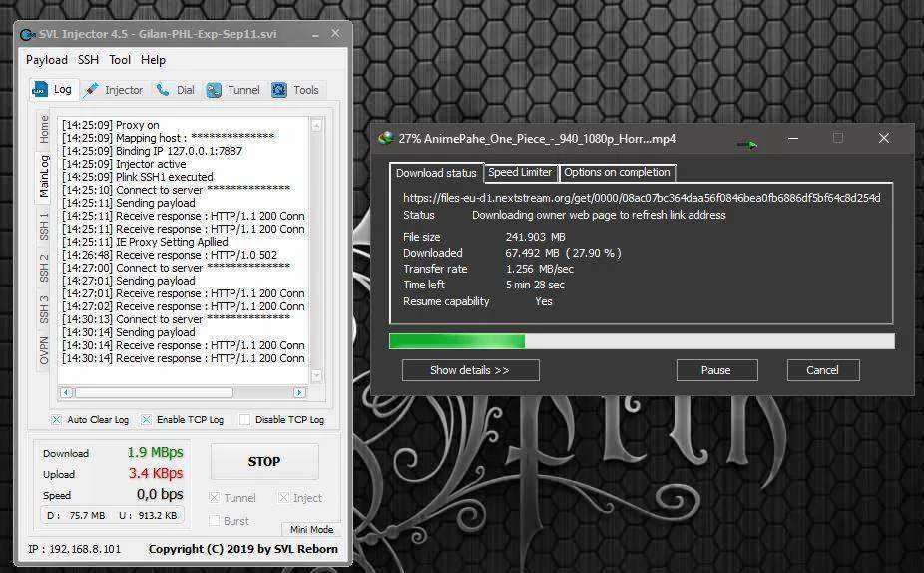Open the Tools tab
924x573 pixels.
pos(295,90)
